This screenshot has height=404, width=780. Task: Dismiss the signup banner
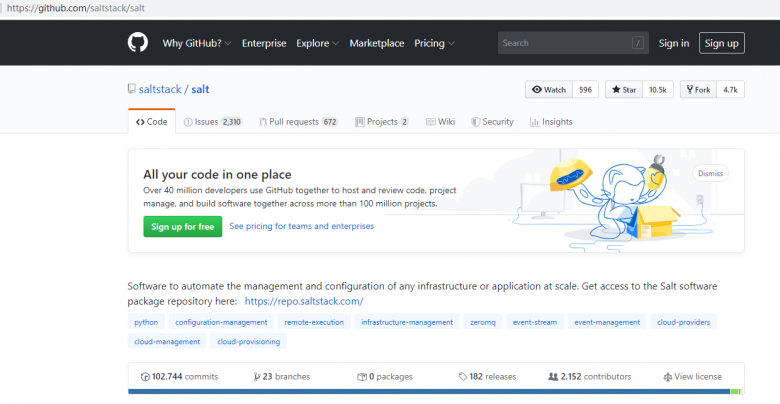click(710, 173)
